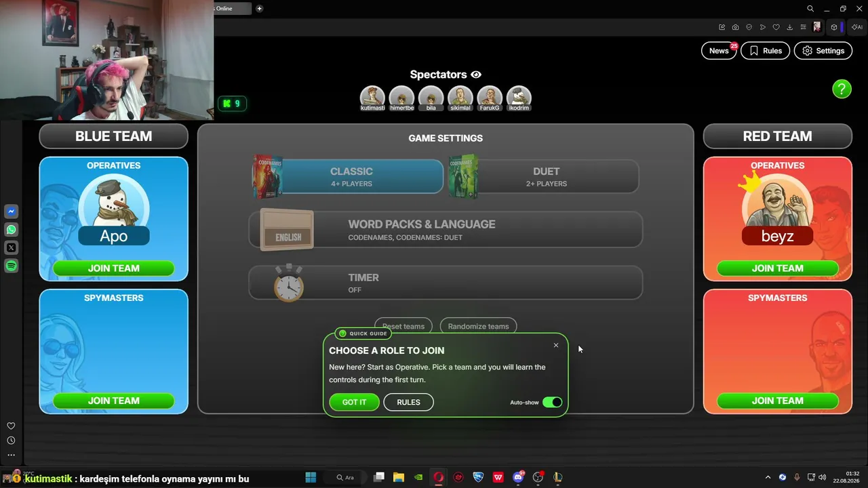
Task: Click the green counter badge showing 9
Action: (232, 104)
